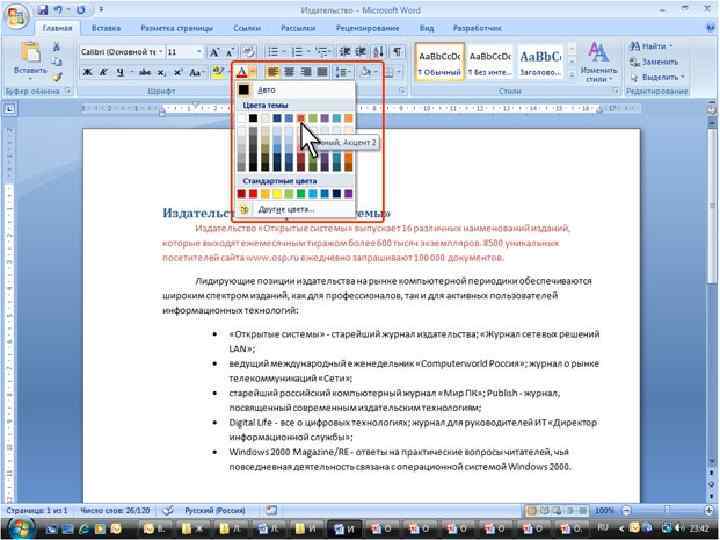Choose Другие цвета (more colors) option
Viewport: 720px width, 540px height.
286,210
